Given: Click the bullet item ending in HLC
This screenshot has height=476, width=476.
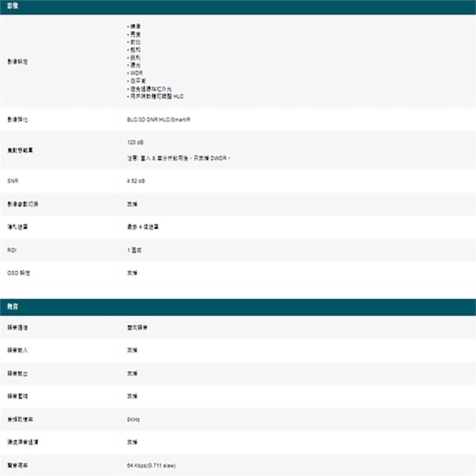Looking at the screenshot, I should (x=156, y=97).
